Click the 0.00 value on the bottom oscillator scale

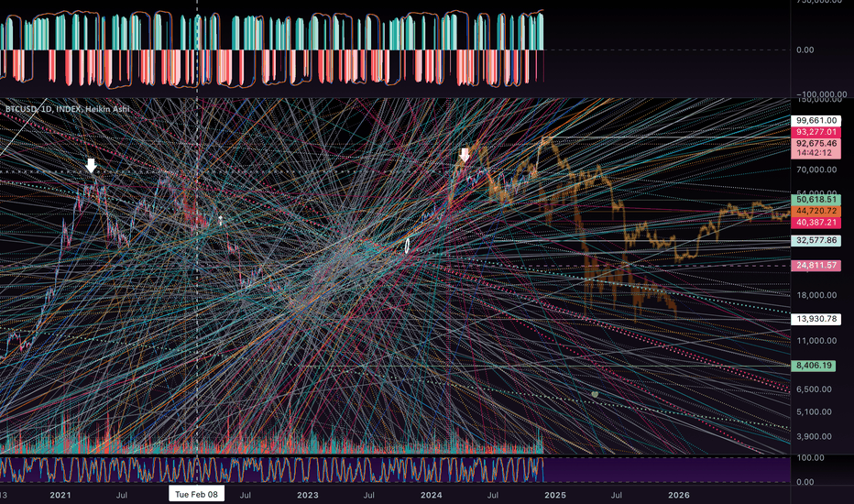tap(805, 482)
